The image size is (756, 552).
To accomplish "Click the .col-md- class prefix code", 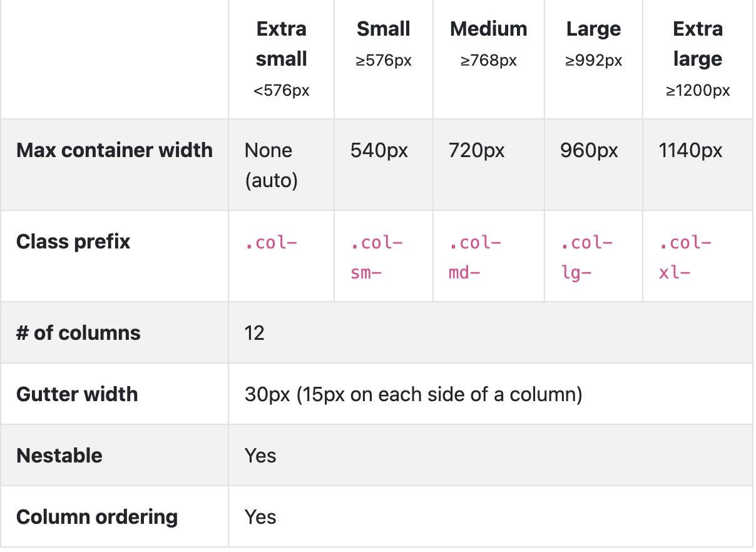I will pyautogui.click(x=475, y=257).
